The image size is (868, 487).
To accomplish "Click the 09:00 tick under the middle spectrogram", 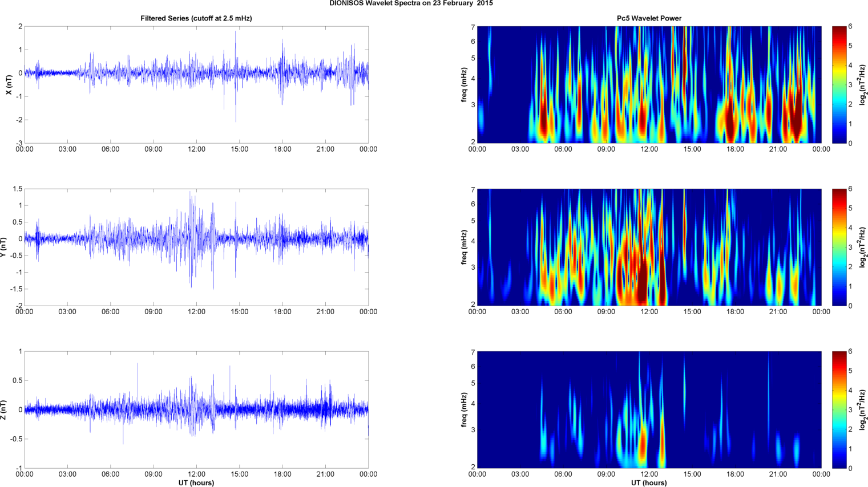I will coord(606,312).
